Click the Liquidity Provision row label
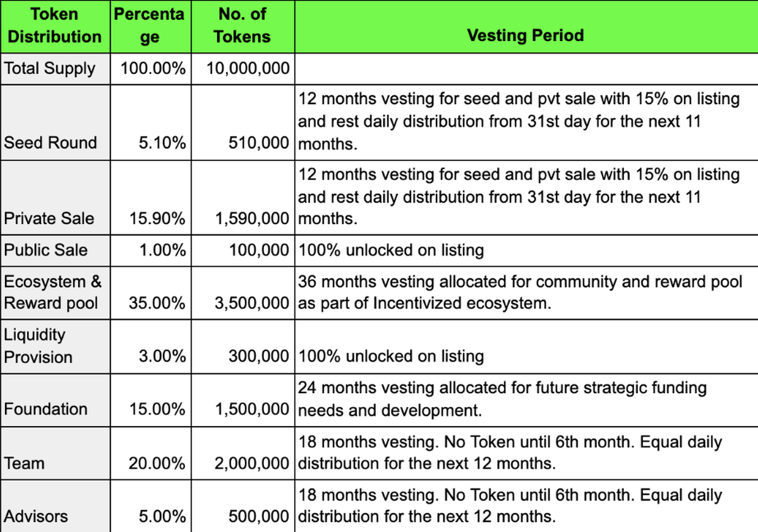The width and height of the screenshot is (758, 532). pyautogui.click(x=38, y=346)
